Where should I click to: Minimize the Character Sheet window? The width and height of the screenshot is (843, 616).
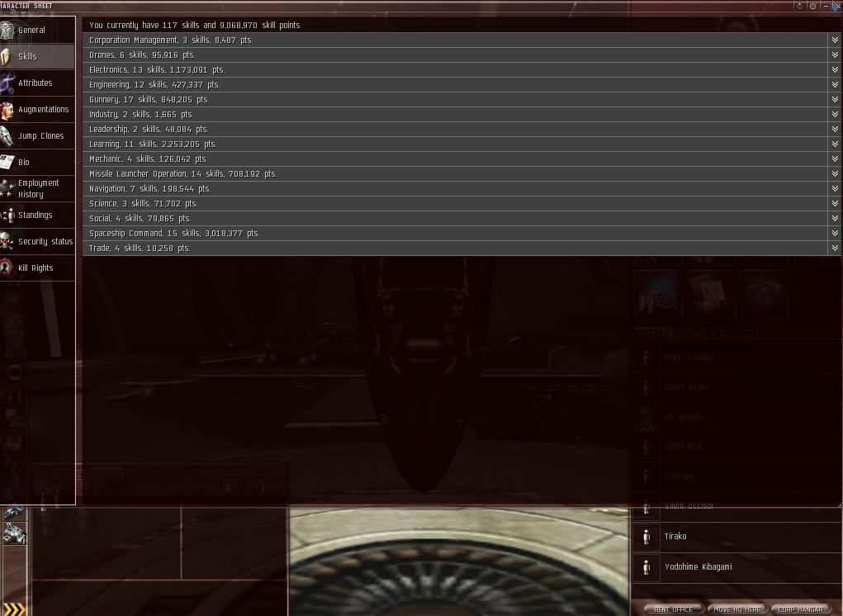coord(826,6)
